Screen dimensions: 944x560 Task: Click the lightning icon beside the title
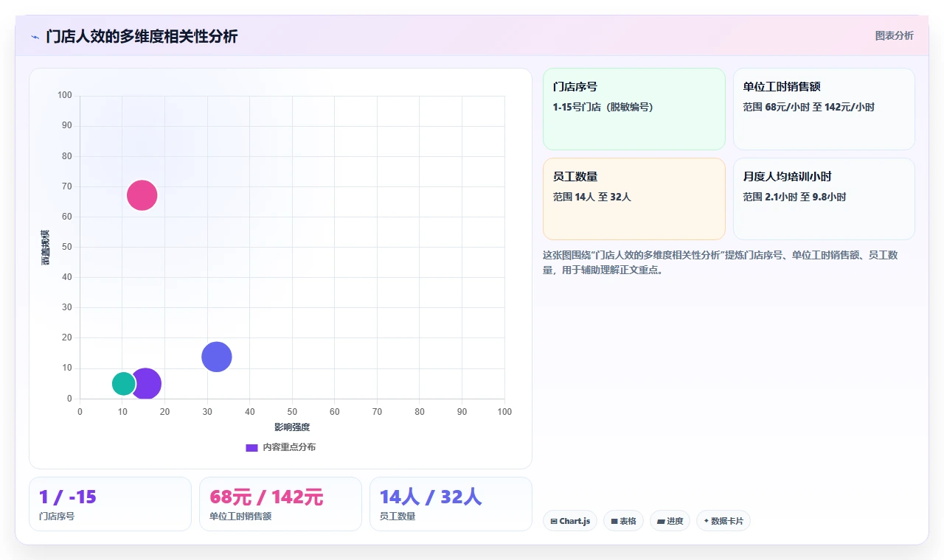pos(35,37)
